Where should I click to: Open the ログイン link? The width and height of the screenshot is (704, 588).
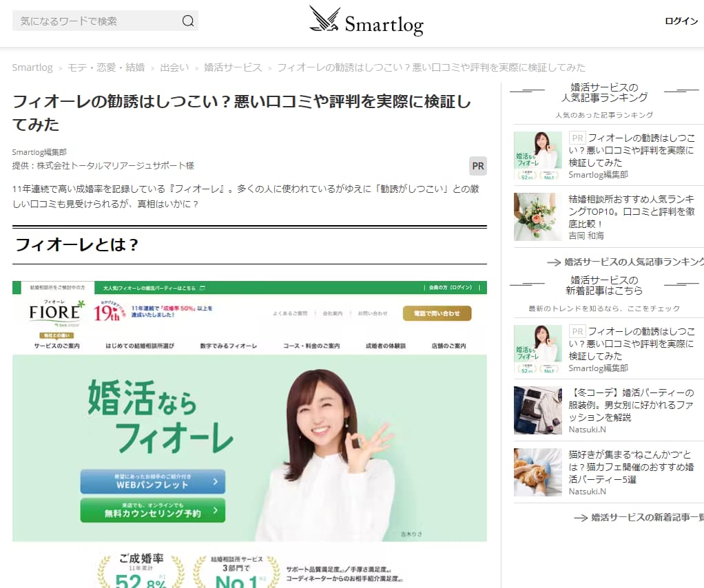[681, 21]
